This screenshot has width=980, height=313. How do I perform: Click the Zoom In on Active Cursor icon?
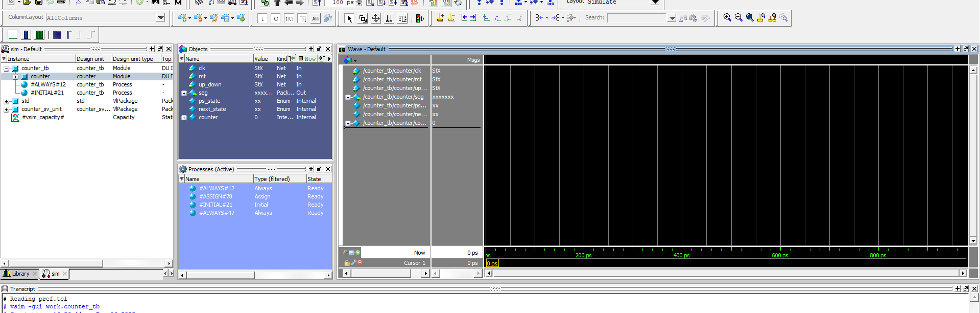click(761, 18)
